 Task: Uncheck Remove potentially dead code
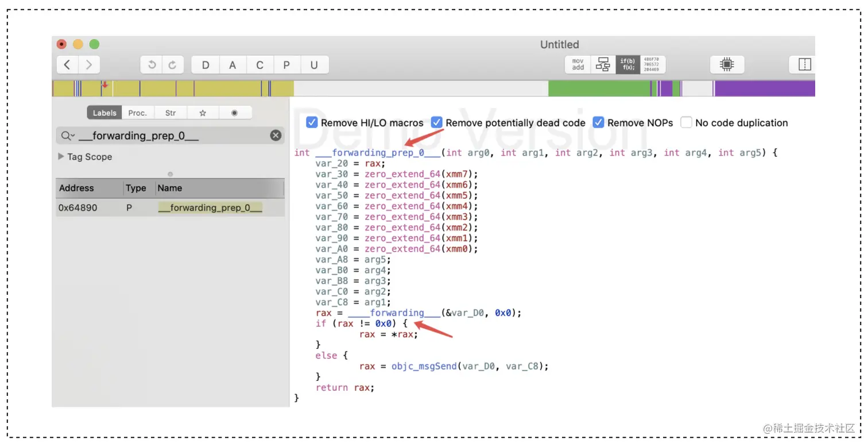[437, 122]
